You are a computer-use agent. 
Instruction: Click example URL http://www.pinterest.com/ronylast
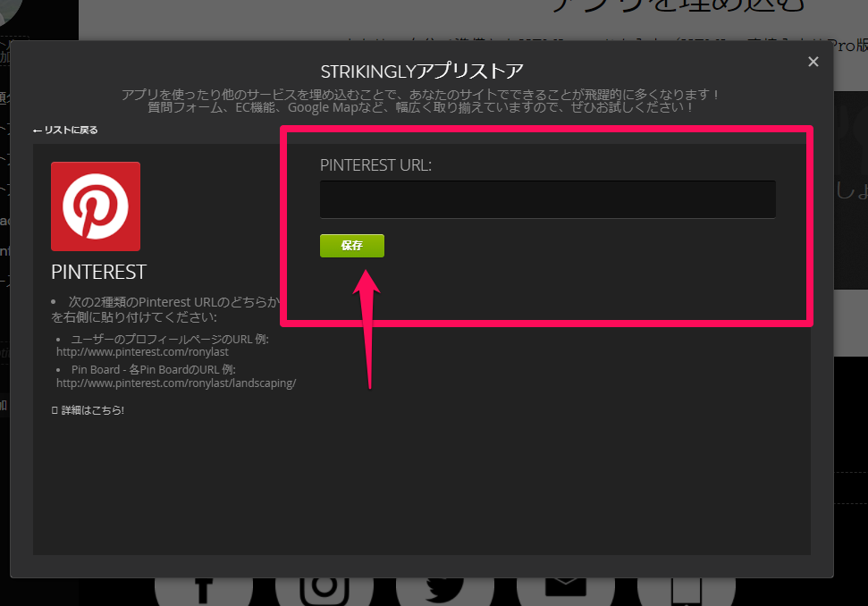[x=142, y=352]
